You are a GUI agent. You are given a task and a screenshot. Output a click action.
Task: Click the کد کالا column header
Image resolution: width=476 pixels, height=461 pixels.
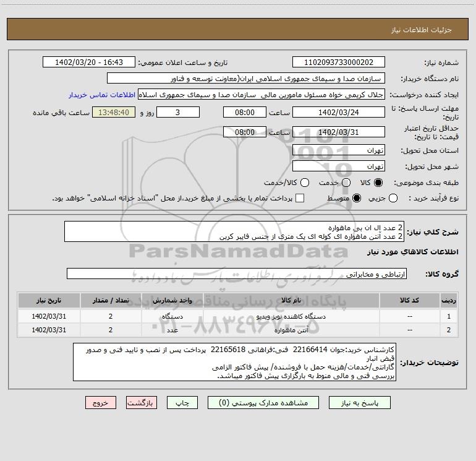409,300
